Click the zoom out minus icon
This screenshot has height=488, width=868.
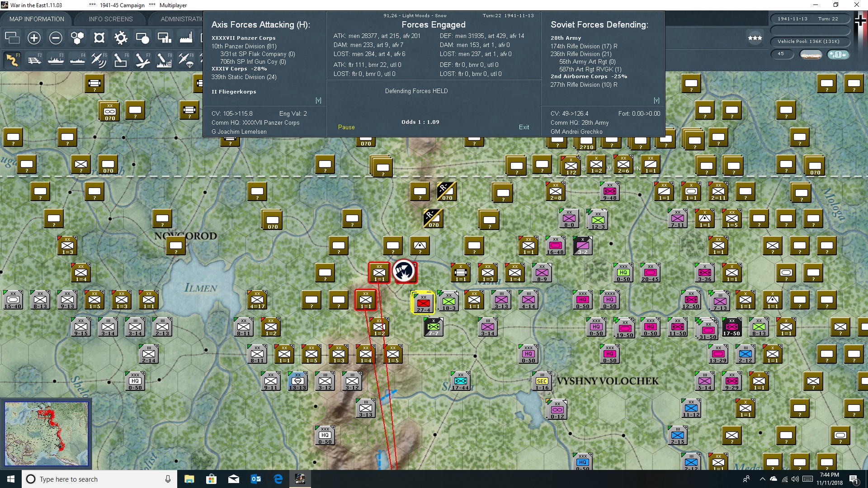click(56, 38)
